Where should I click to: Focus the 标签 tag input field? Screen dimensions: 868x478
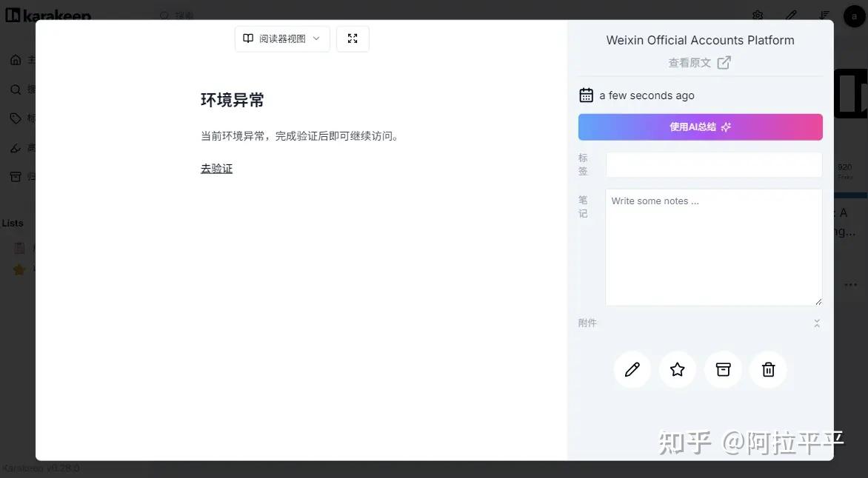coord(713,164)
